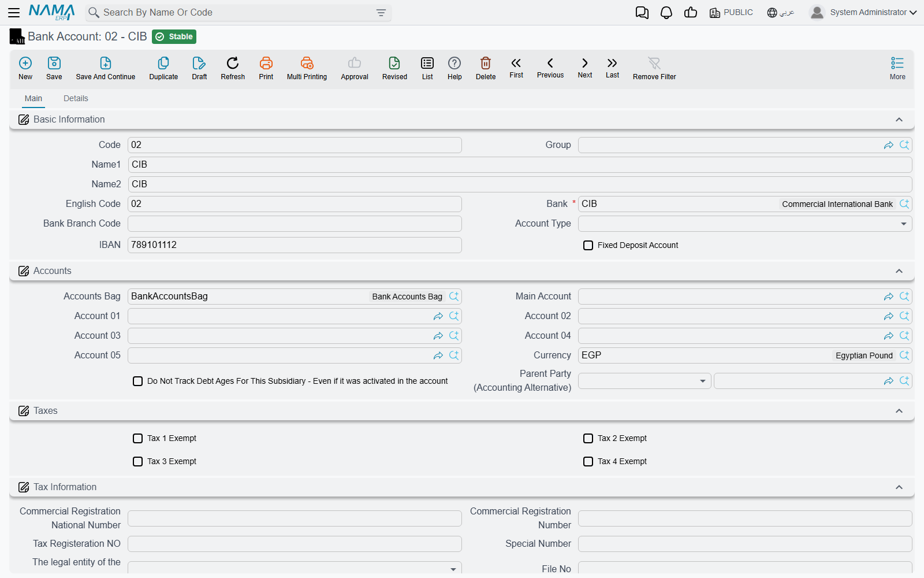This screenshot has height=578, width=924.
Task: Collapse the Accounts section
Action: (899, 271)
